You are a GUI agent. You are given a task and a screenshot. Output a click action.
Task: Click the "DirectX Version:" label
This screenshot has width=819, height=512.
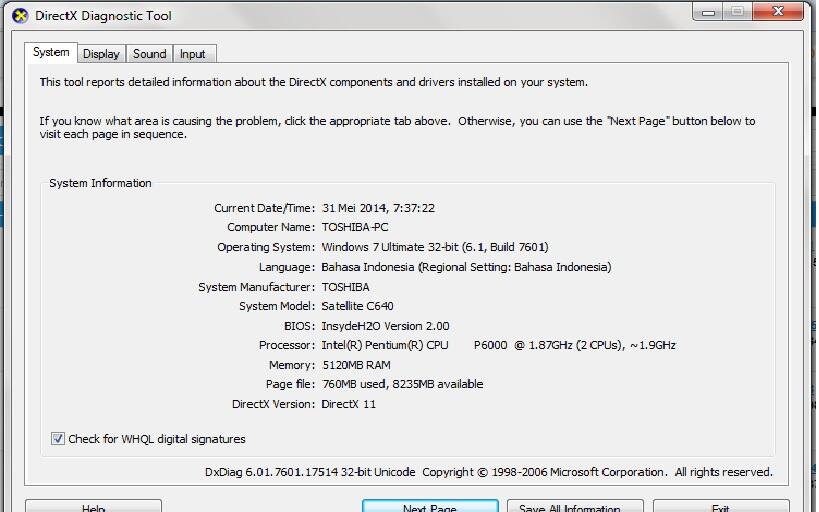tap(273, 404)
